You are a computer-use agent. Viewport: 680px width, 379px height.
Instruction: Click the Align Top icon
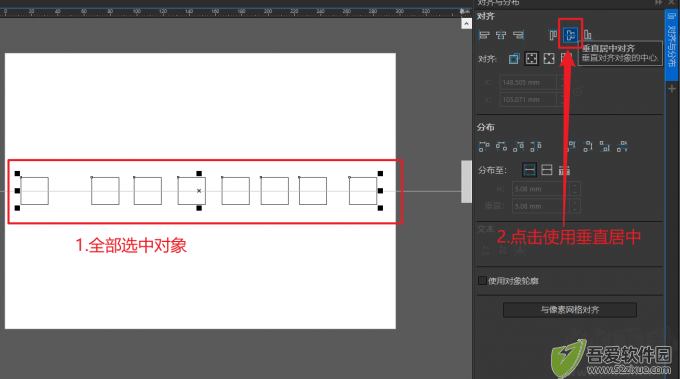552,35
